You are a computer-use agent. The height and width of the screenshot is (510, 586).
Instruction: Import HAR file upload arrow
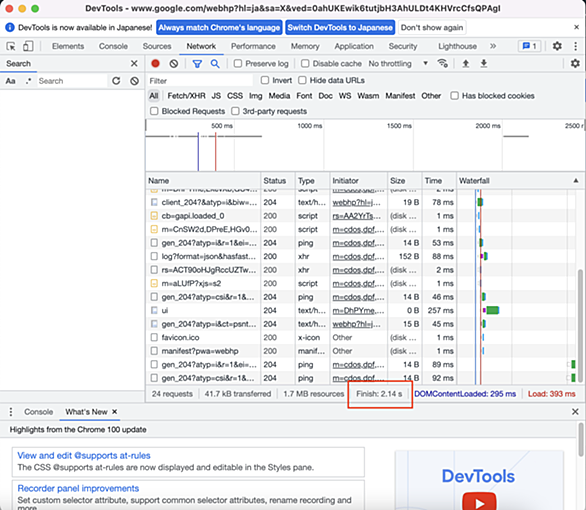[x=466, y=64]
